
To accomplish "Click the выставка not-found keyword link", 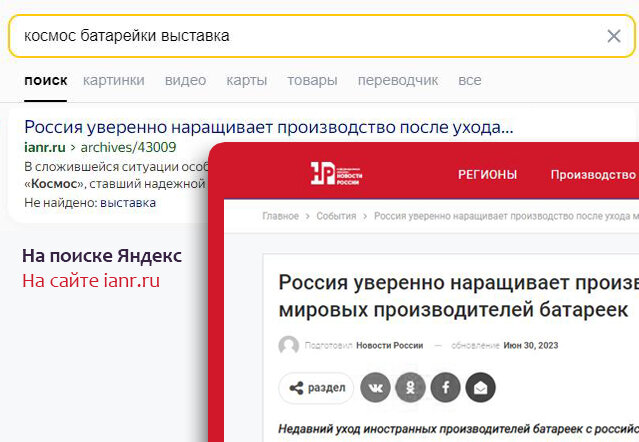I will [128, 202].
